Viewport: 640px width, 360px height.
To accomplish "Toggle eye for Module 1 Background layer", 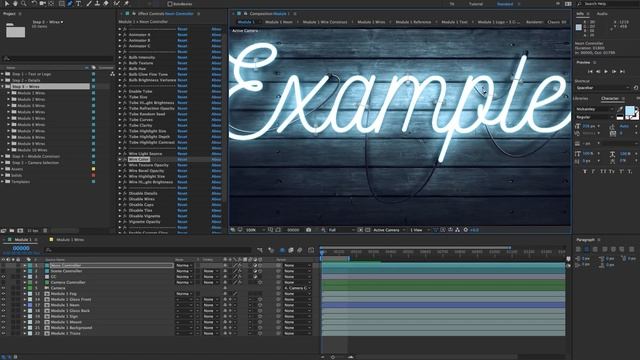I will [x=3, y=328].
